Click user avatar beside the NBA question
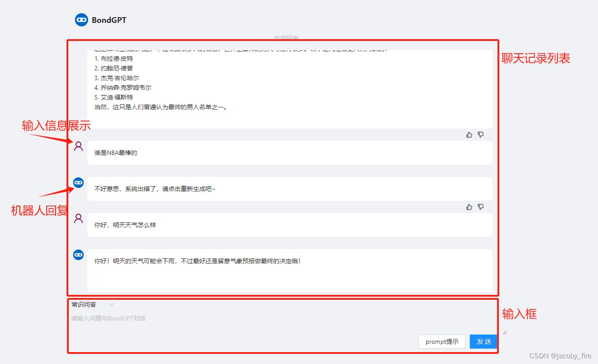 click(x=78, y=147)
